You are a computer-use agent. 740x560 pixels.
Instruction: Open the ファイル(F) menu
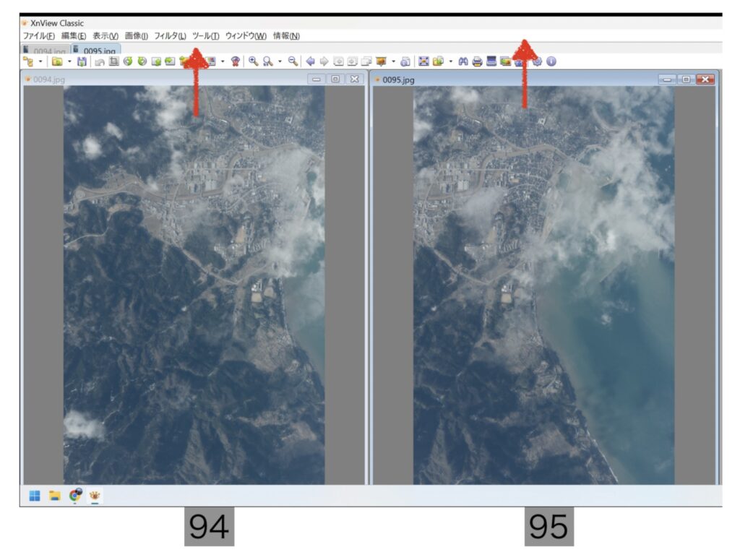click(x=38, y=36)
